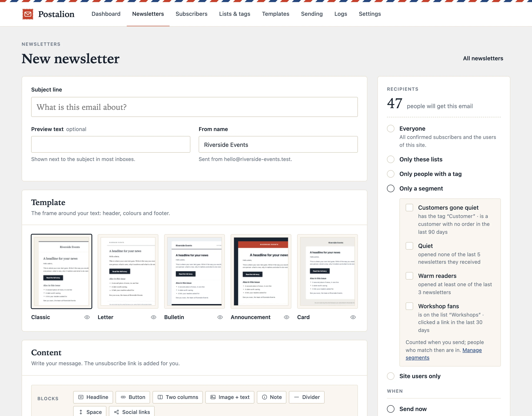Focus the Subject line input field
532x416 pixels.
click(x=194, y=107)
